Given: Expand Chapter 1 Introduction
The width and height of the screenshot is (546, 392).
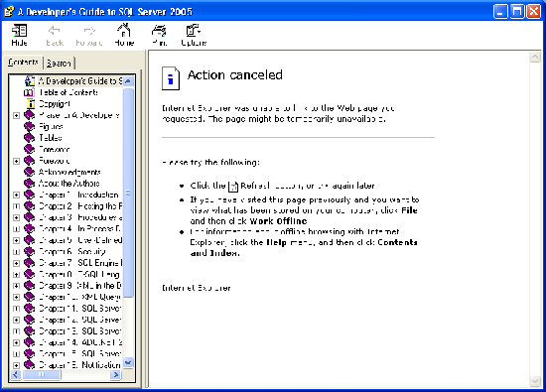Looking at the screenshot, I should pyautogui.click(x=16, y=195).
